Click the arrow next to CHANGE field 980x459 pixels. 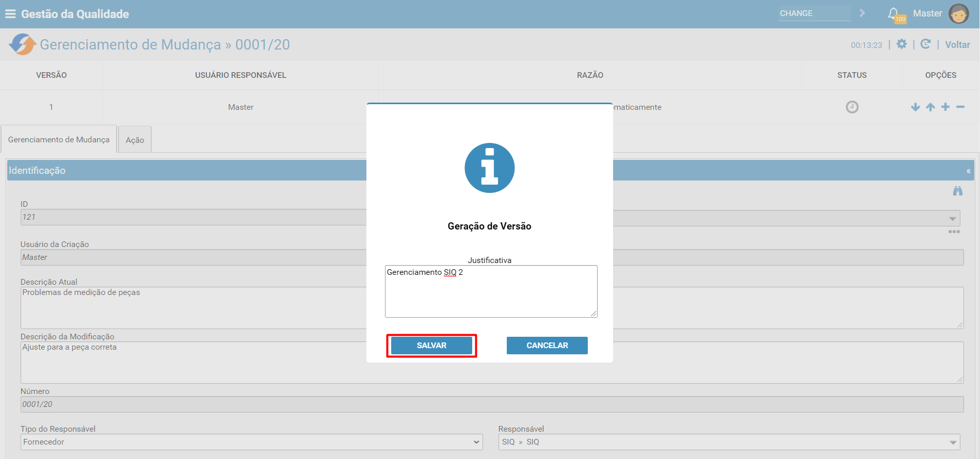point(862,13)
